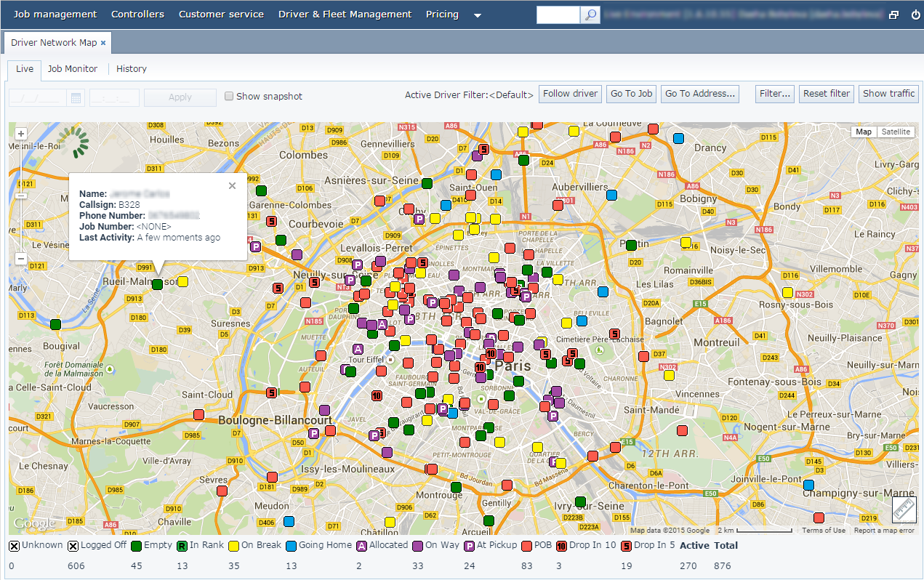Screen dimensions: 924x580
Task: Select the Map view type
Action: click(x=864, y=132)
